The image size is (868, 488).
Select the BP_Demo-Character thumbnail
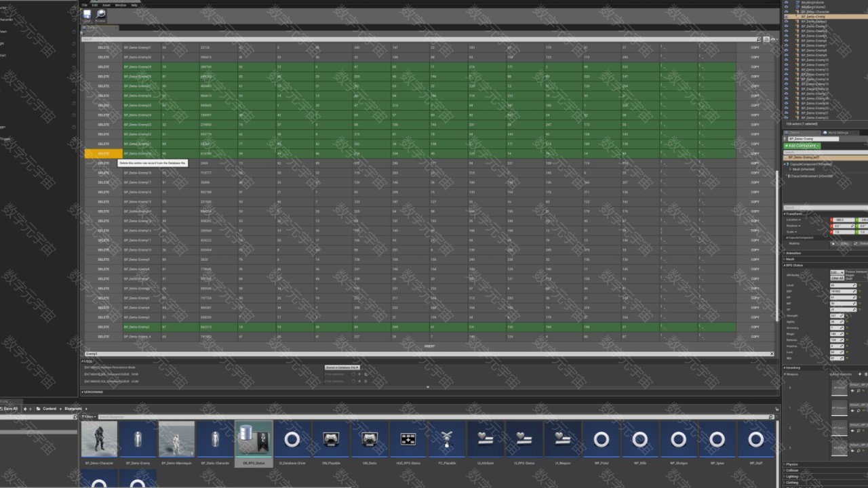[99, 439]
